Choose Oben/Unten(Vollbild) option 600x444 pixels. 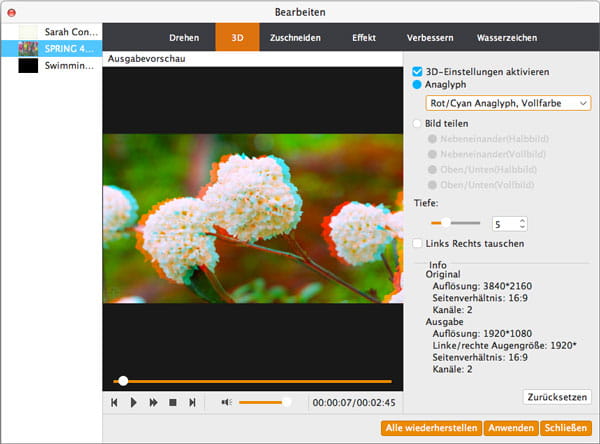coord(432,185)
